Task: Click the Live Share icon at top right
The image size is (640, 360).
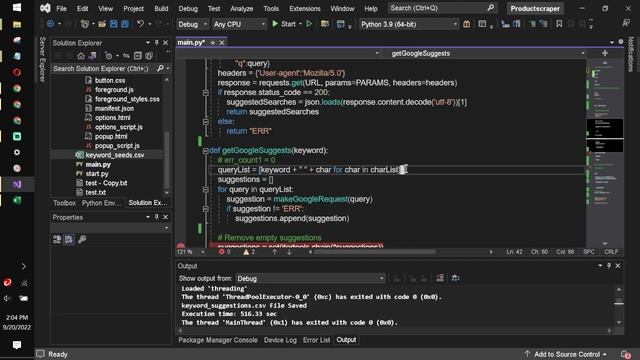Action: tap(626, 24)
